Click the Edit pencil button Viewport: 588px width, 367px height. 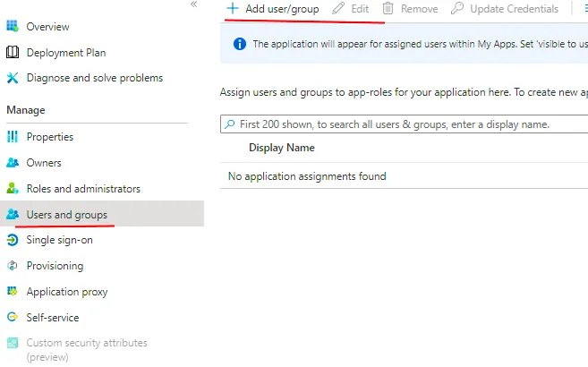pos(350,8)
